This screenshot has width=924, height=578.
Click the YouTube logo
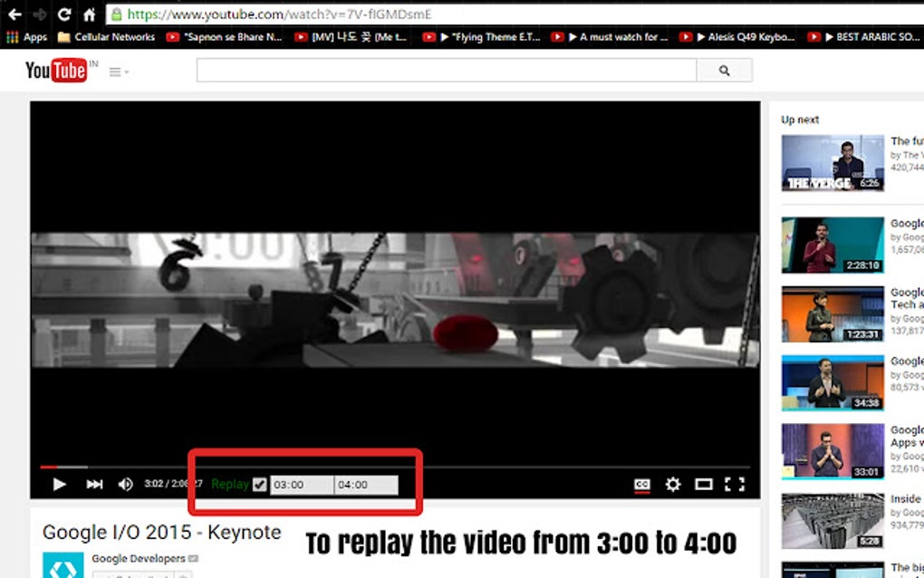pos(57,71)
